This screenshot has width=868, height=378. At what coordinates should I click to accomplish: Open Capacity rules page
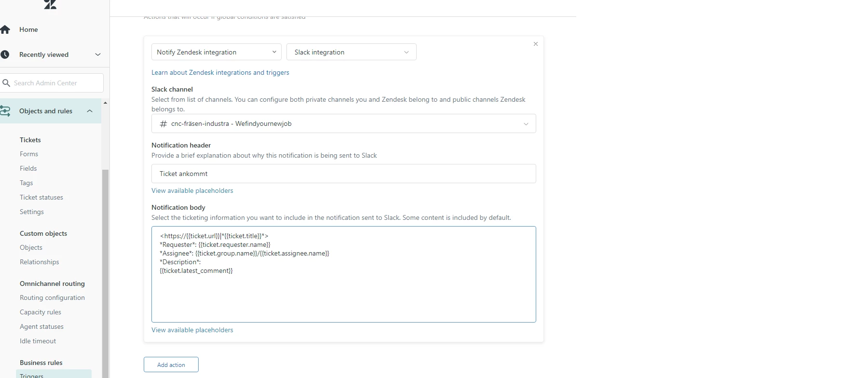tap(41, 312)
